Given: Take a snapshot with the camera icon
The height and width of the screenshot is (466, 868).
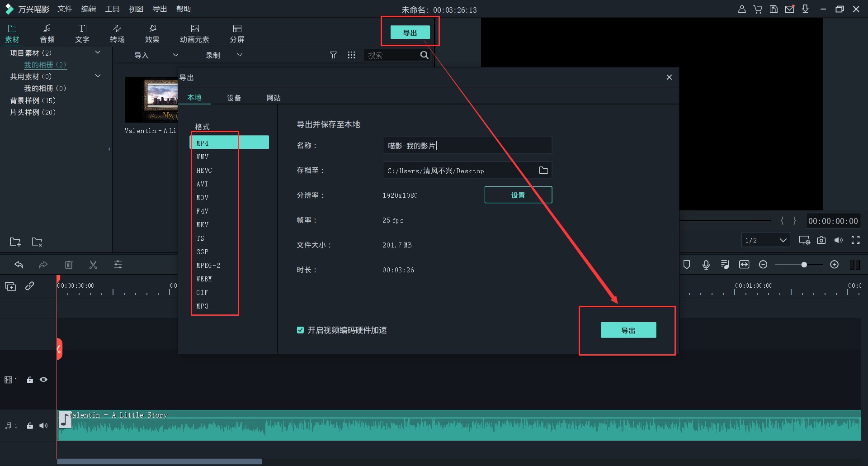Looking at the screenshot, I should 821,240.
